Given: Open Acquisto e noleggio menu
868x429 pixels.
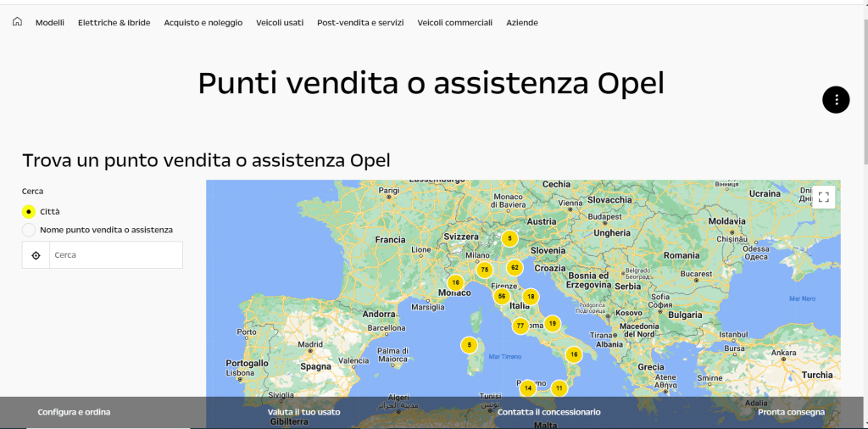Looking at the screenshot, I should tap(203, 23).
